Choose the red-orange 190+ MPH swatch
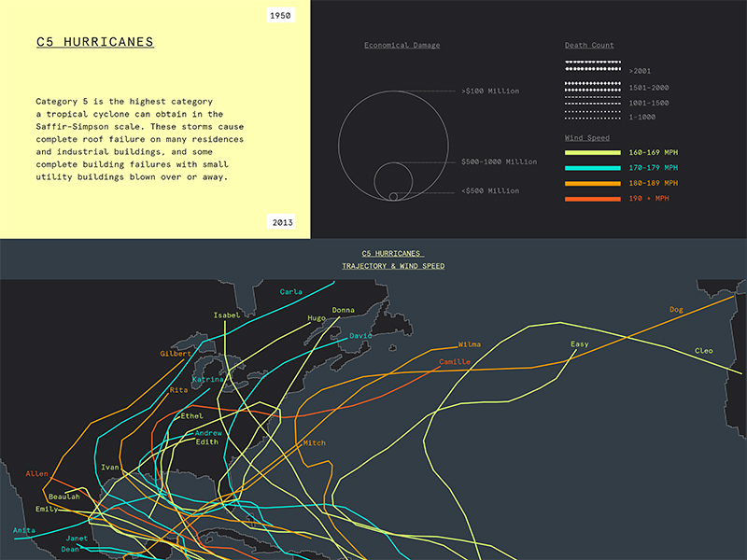This screenshot has height=560, width=747. pyautogui.click(x=592, y=199)
